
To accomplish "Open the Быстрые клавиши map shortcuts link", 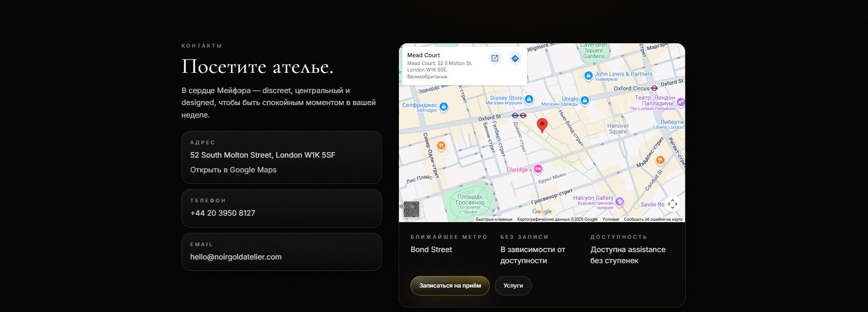I will [x=494, y=219].
